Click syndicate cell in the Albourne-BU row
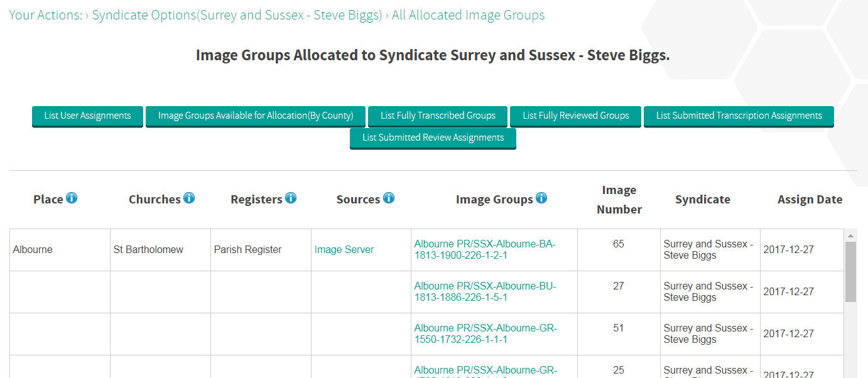The width and height of the screenshot is (868, 378). click(x=710, y=292)
